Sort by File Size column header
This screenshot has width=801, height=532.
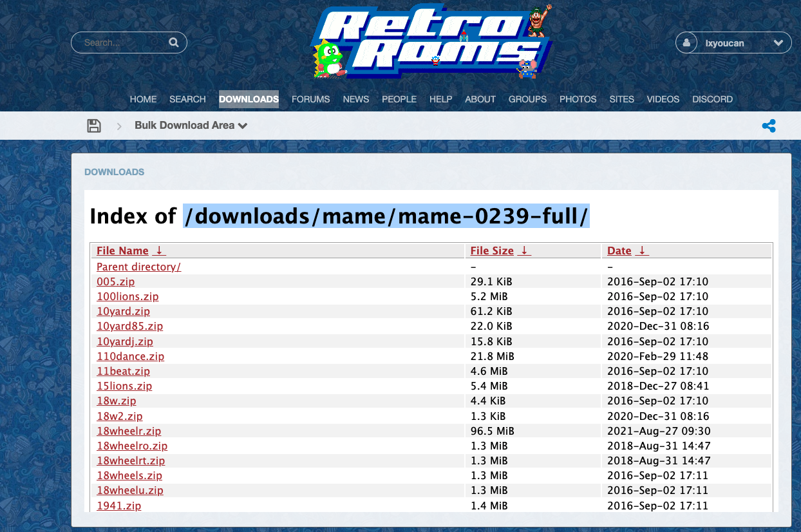492,251
